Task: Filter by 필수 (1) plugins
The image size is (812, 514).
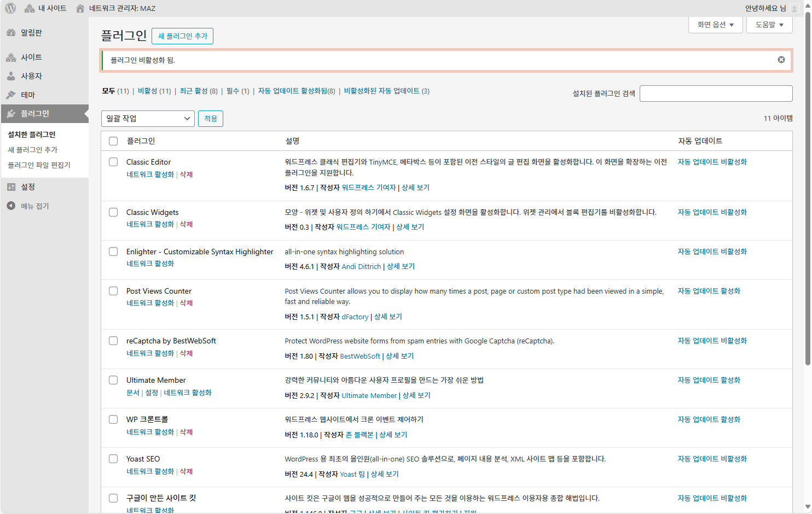Action: point(238,91)
